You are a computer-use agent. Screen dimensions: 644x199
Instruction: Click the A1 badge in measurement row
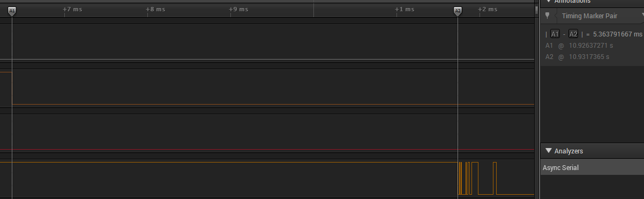555,34
